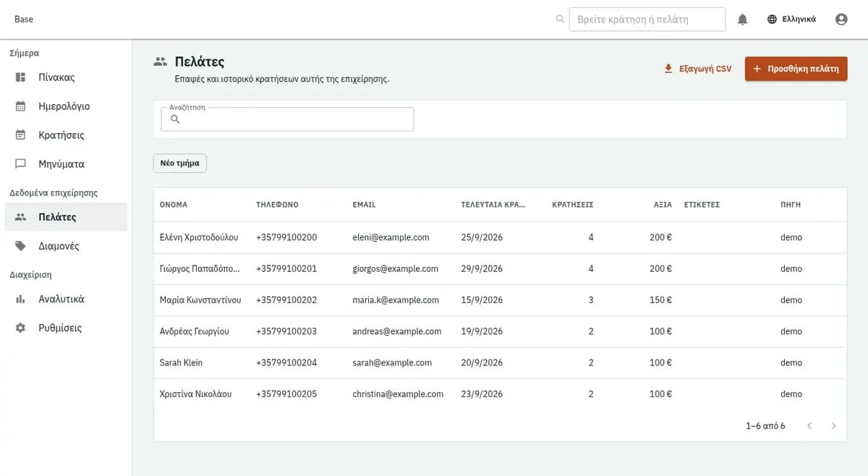Go to Κρατήσεις in the sidebar

point(66,135)
